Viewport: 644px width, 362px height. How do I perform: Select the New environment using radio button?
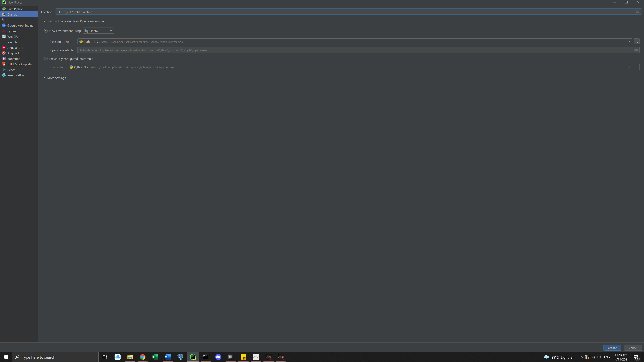pos(46,31)
